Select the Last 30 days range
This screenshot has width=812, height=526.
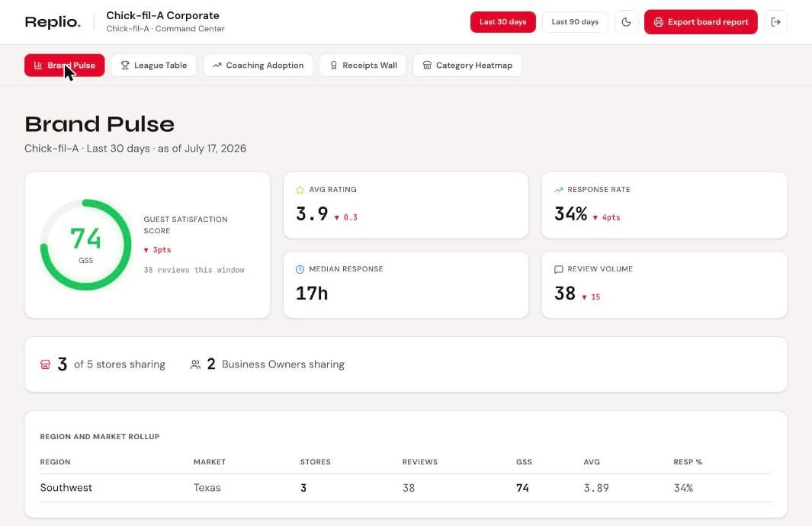503,22
